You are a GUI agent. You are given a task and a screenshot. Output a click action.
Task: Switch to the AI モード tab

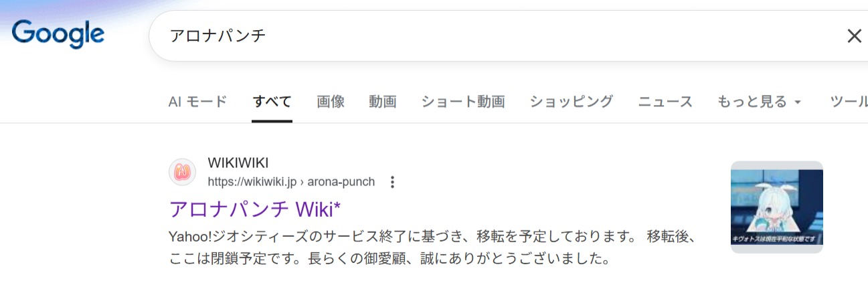(197, 102)
